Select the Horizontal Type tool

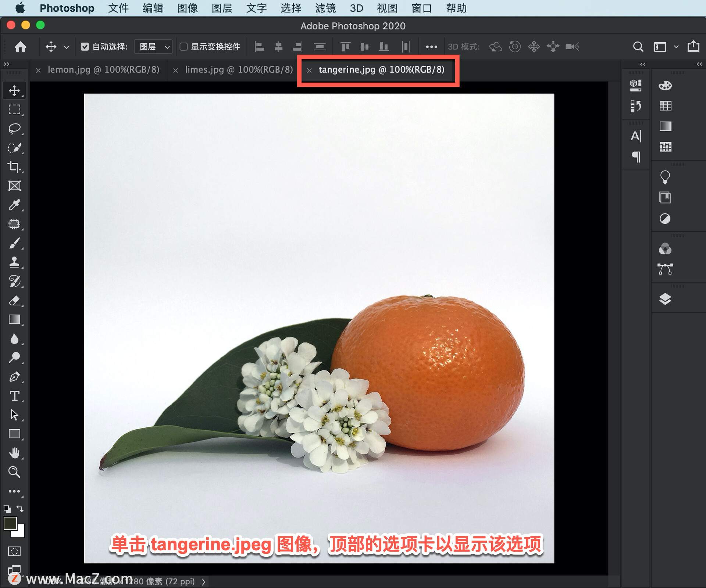(15, 396)
